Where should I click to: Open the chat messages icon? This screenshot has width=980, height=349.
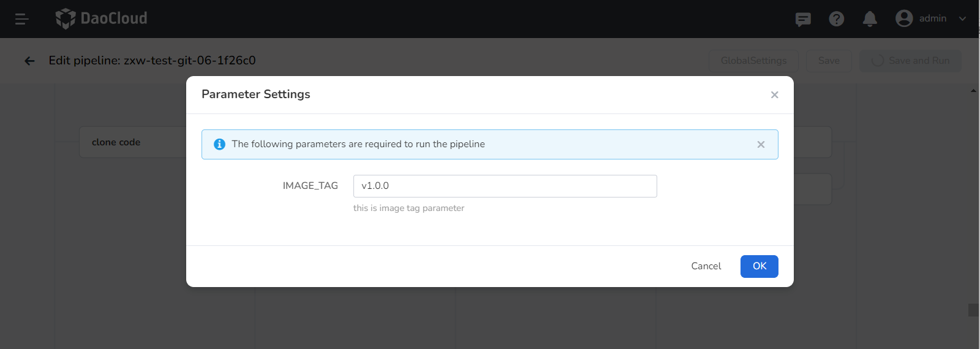pos(803,19)
